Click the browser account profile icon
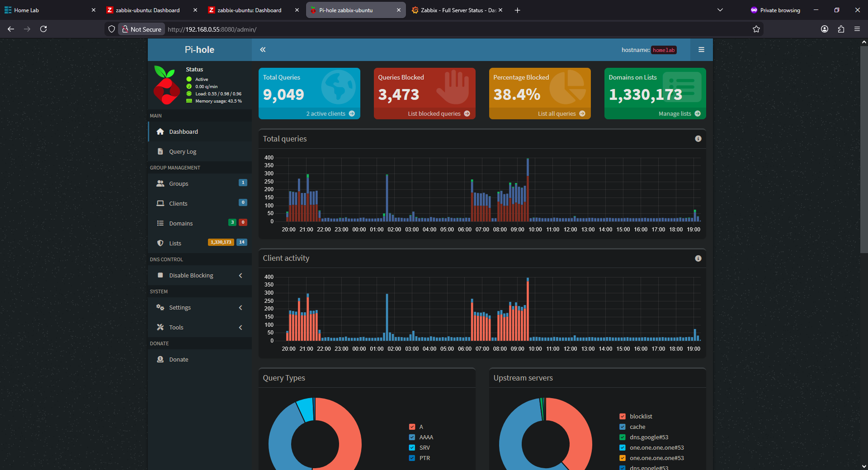The image size is (868, 470). coord(825,29)
